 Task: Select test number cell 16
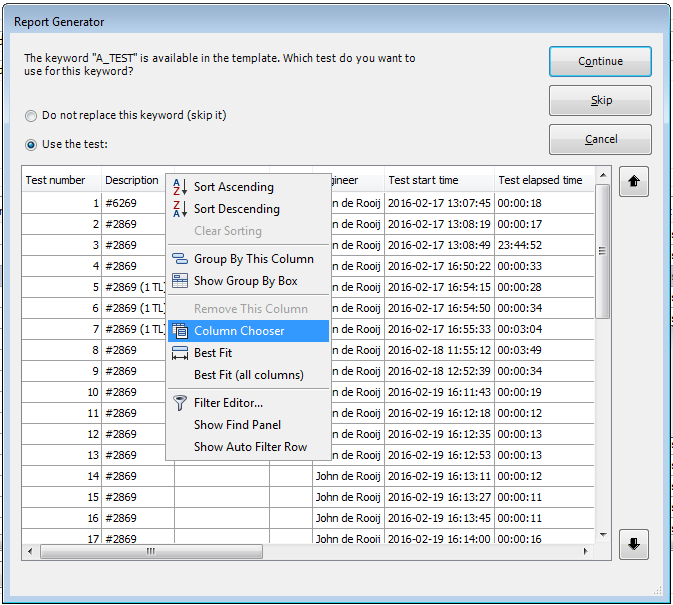click(x=61, y=518)
